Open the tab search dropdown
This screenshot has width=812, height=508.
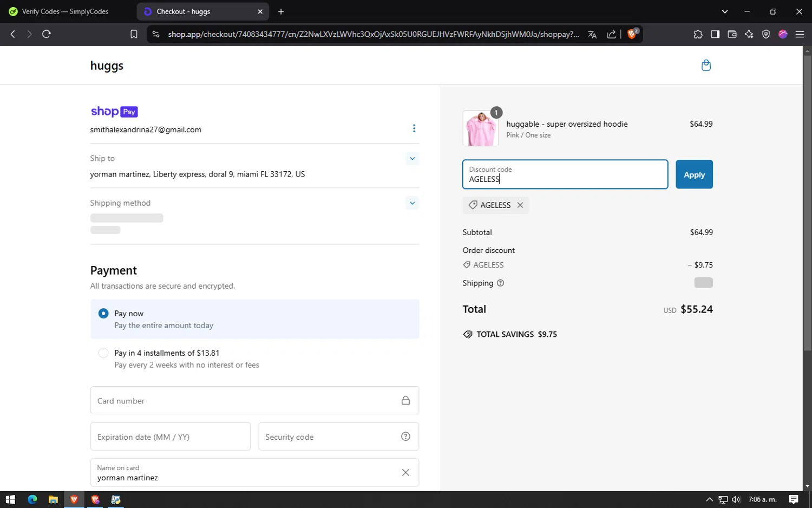[725, 11]
